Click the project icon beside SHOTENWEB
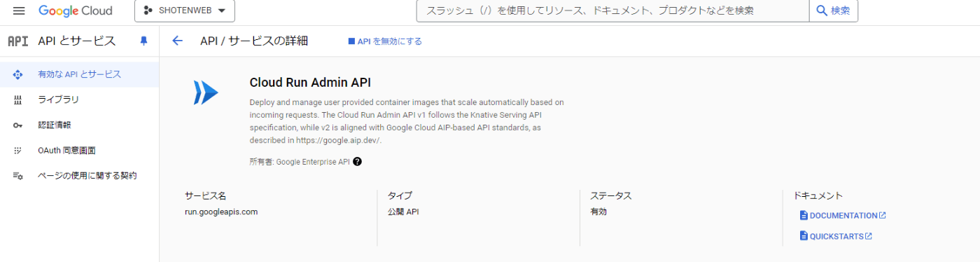The image size is (980, 262). pos(148,11)
